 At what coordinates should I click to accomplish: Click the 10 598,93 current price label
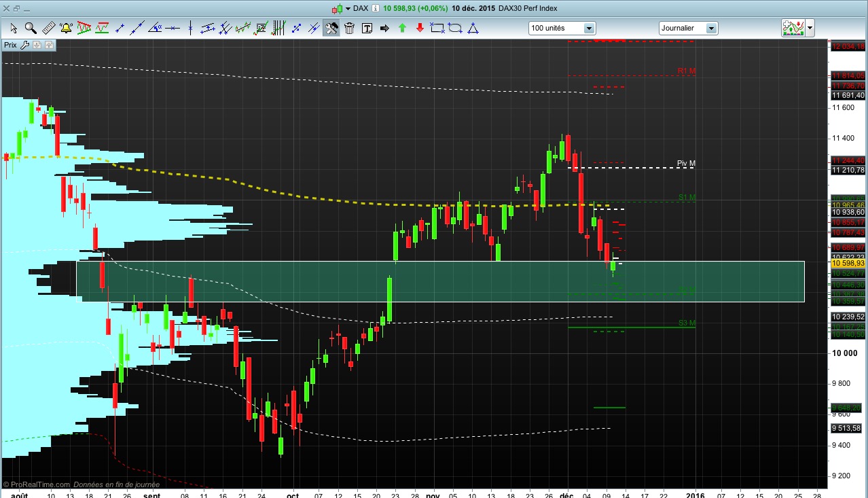click(848, 263)
